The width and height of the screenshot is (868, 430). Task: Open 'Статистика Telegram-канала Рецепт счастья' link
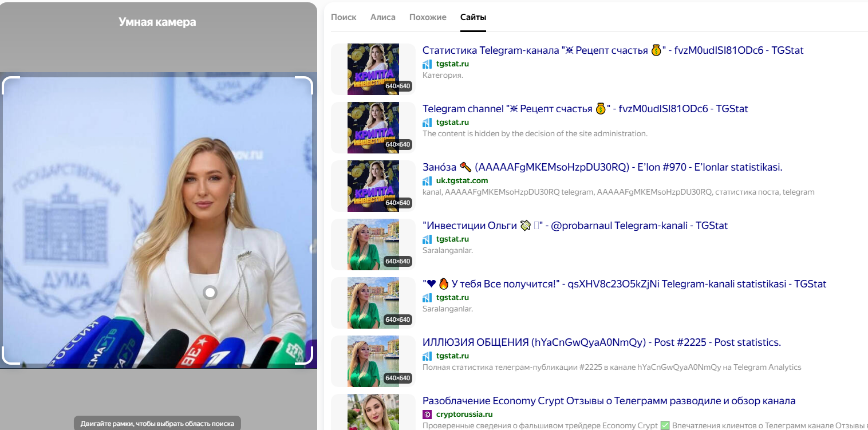pyautogui.click(x=612, y=50)
